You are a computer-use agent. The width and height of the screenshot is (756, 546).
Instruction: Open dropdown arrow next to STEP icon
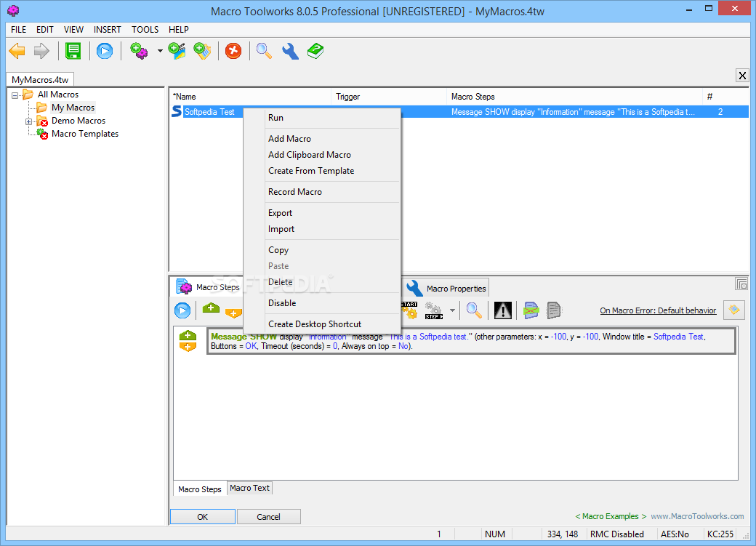point(452,310)
